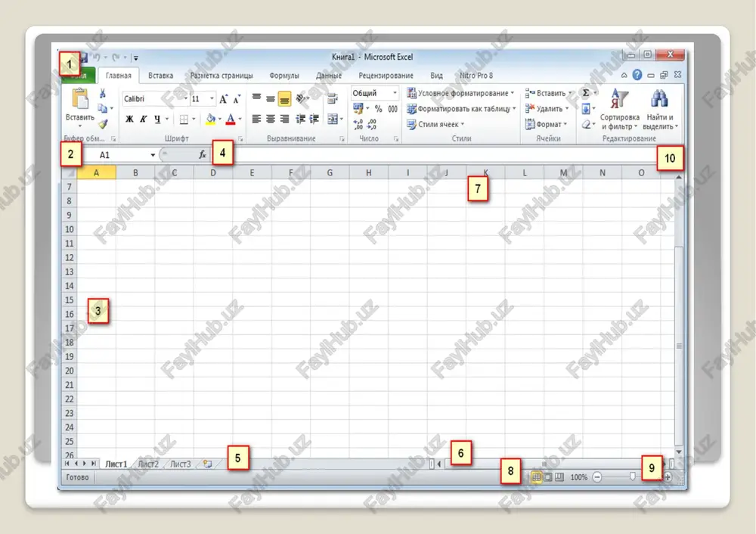
Task: Increase indent in alignment group
Action: click(x=314, y=119)
